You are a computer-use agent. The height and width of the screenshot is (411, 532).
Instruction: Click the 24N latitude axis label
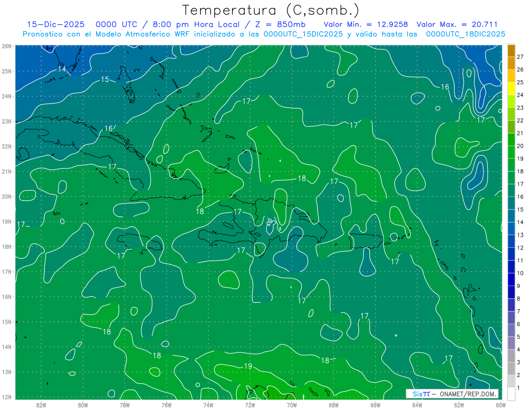coord(7,96)
